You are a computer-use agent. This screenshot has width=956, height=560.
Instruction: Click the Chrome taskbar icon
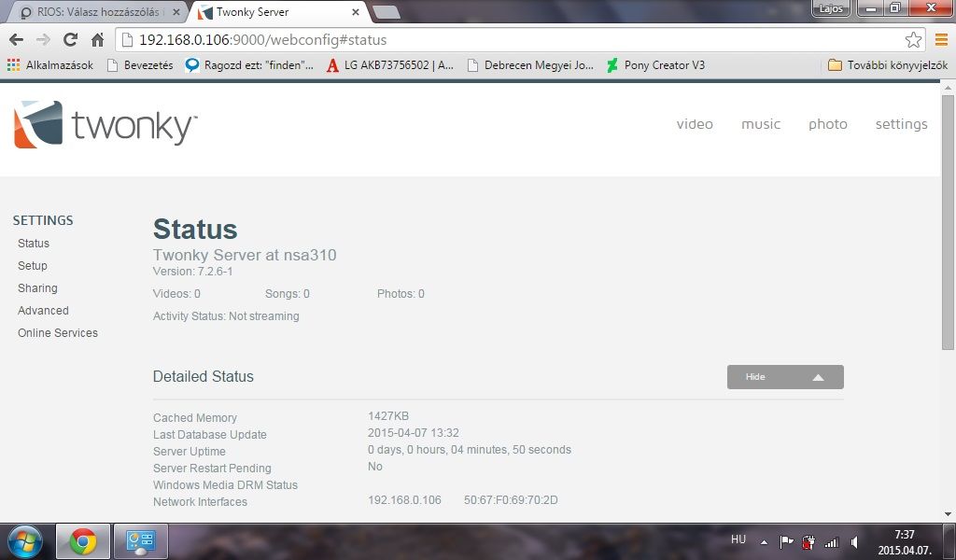coord(83,541)
